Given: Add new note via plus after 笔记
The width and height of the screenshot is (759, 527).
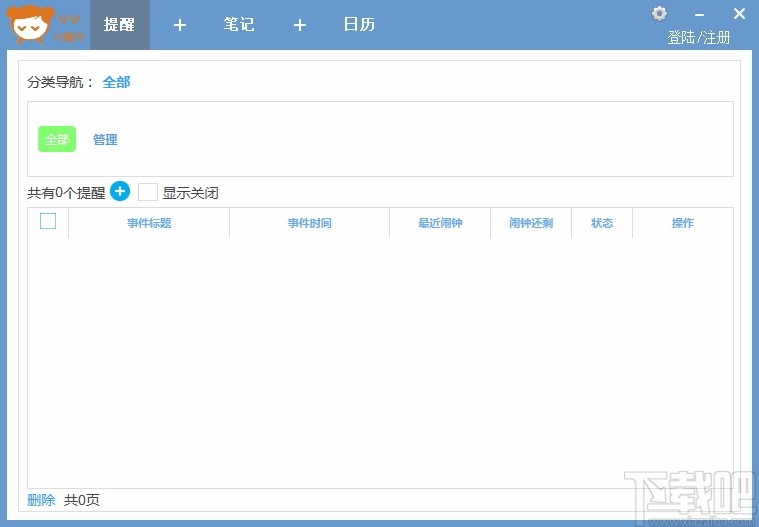Looking at the screenshot, I should 300,25.
